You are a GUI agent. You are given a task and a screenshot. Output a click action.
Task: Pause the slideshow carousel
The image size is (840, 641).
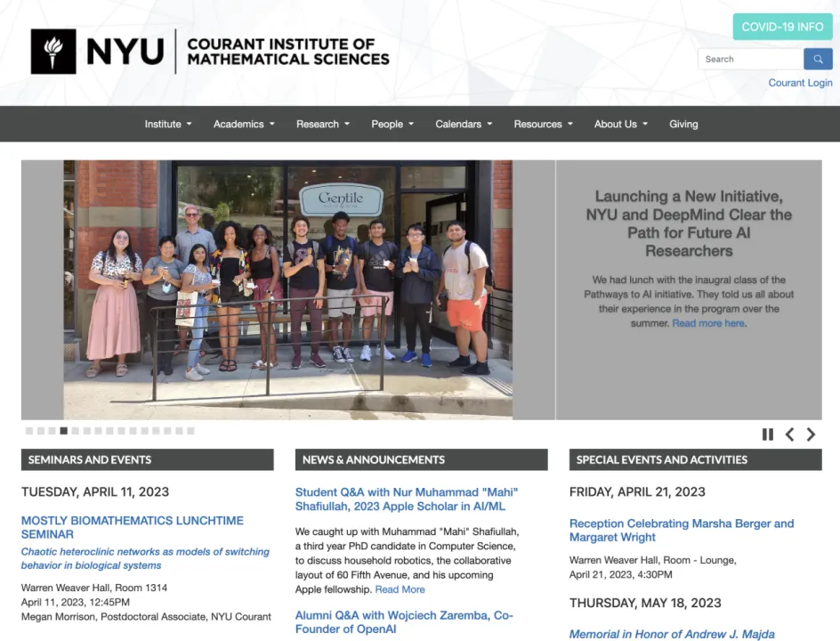coord(767,434)
